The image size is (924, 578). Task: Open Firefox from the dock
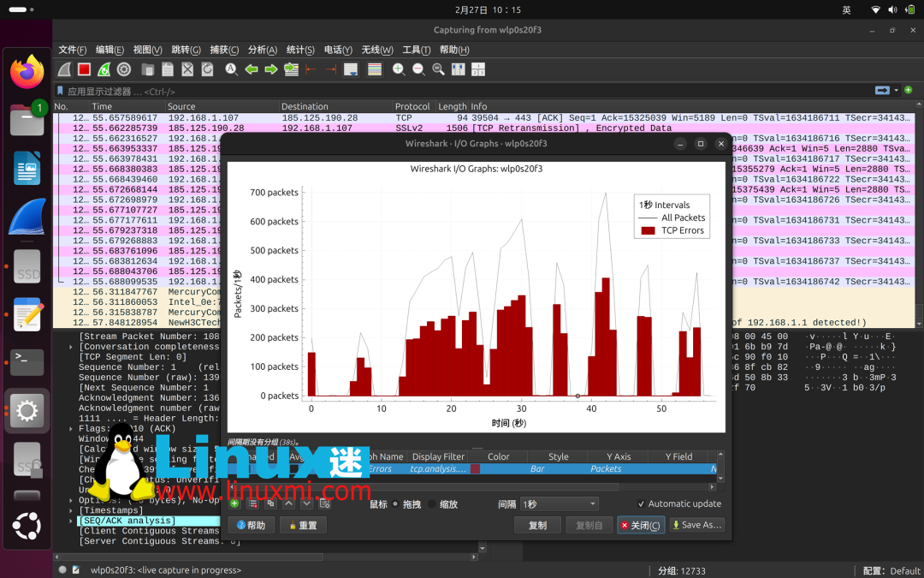pos(27,72)
